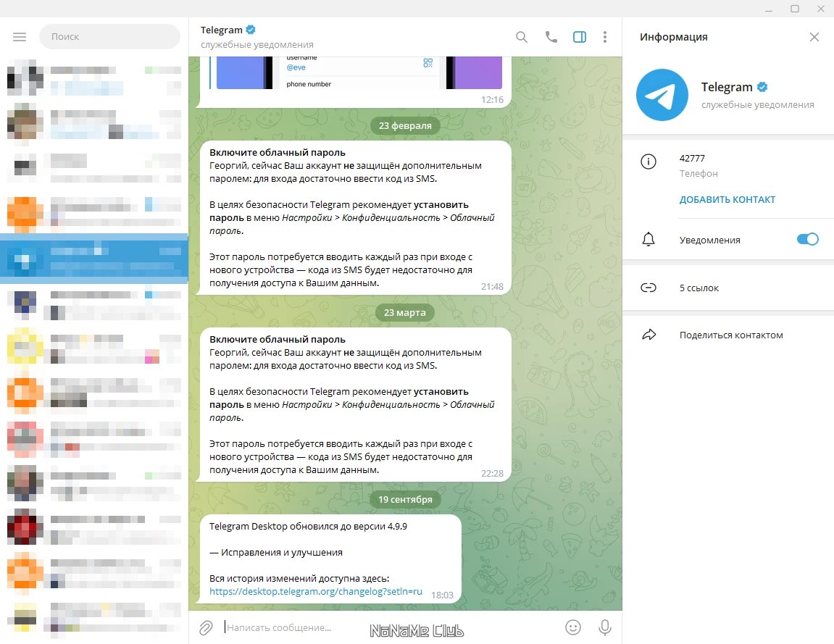
Task: Click the verified badge in the info panel
Action: (762, 87)
